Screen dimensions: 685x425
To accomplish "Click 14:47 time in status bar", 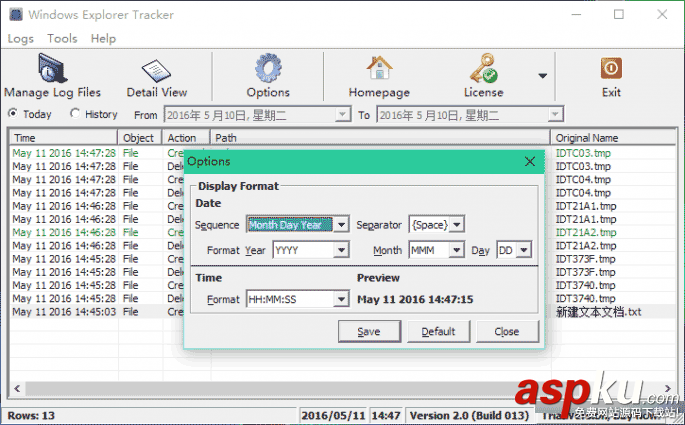I will (x=386, y=415).
